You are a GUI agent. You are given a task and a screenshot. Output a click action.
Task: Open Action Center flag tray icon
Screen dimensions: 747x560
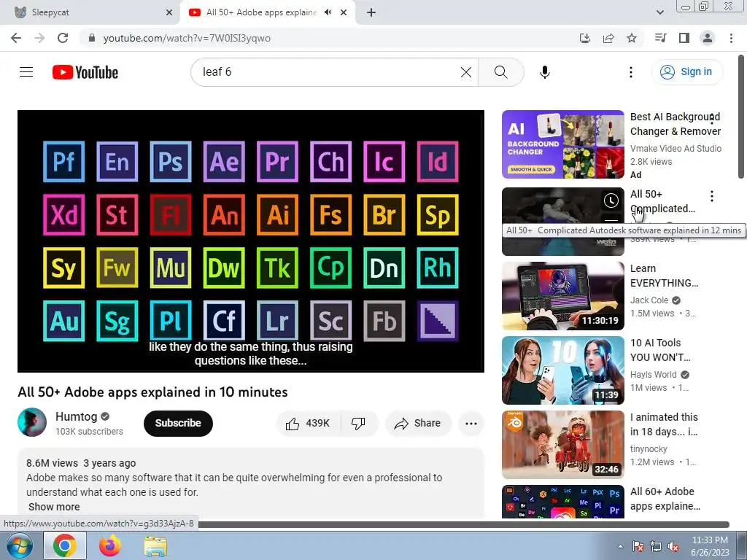[638, 547]
